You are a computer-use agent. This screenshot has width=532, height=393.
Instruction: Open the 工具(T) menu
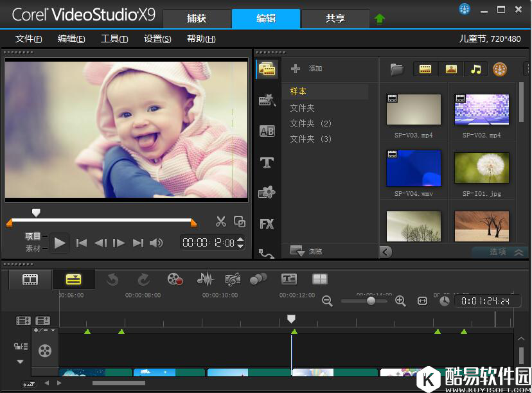(114, 39)
